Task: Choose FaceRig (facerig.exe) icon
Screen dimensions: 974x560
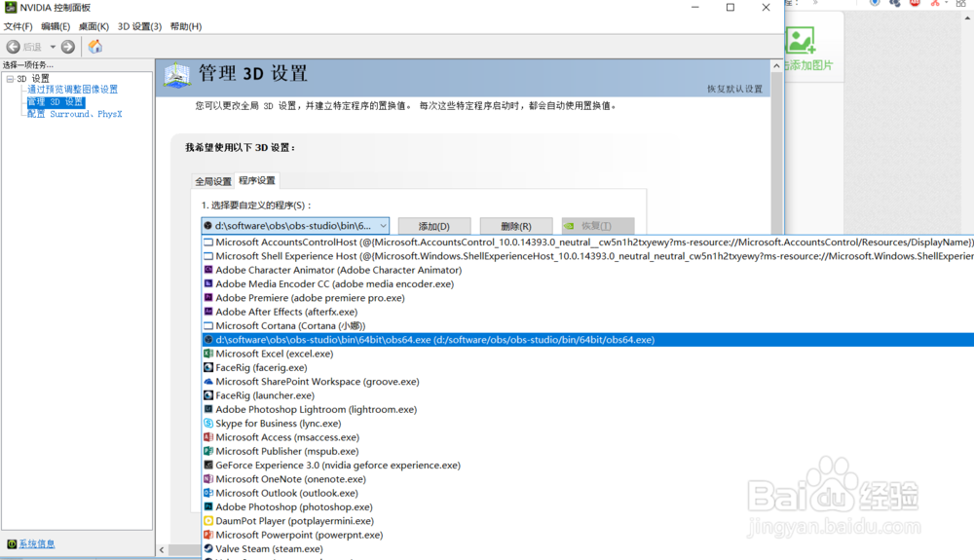Action: [208, 367]
